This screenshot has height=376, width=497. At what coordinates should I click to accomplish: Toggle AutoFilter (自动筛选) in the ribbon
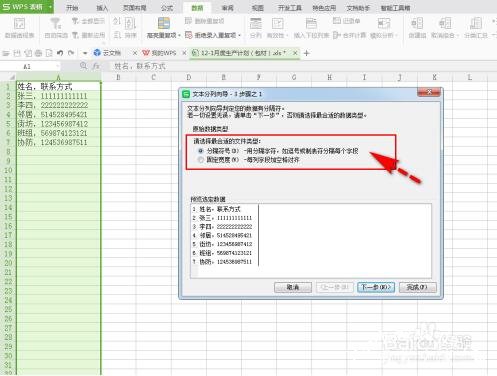coord(56,28)
